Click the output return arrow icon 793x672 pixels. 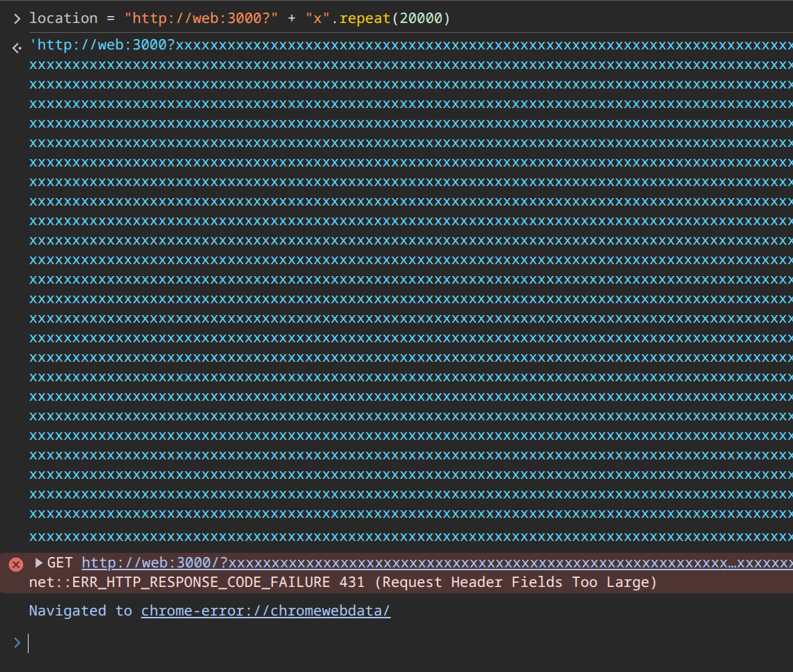pyautogui.click(x=17, y=47)
